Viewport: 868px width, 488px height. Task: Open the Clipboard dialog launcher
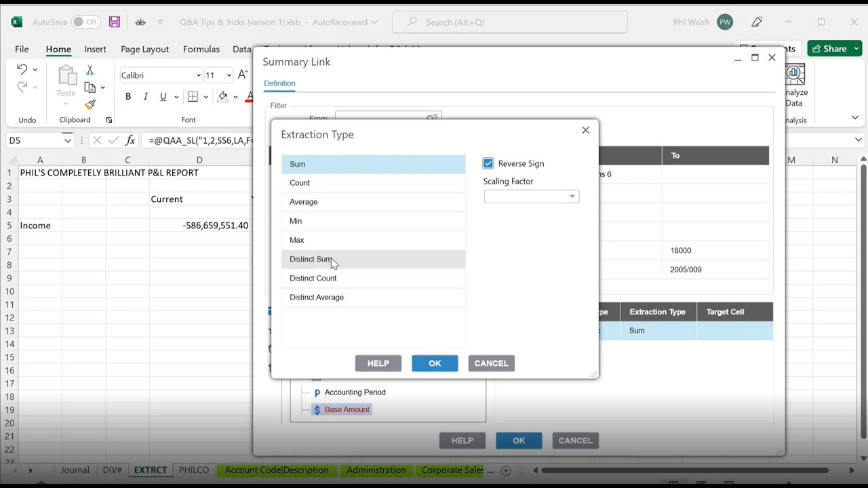pyautogui.click(x=108, y=120)
